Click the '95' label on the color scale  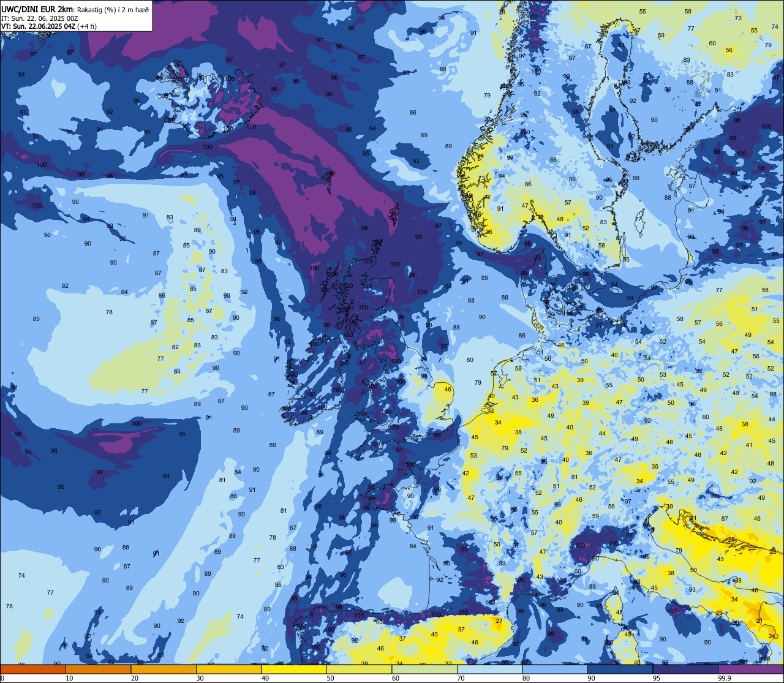pyautogui.click(x=657, y=678)
